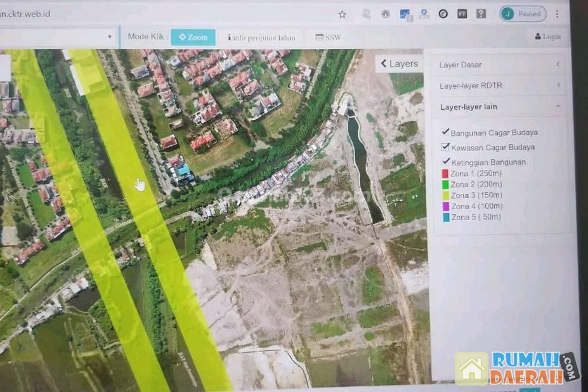Choose info perijinan lahan mode
This screenshot has width=588, height=392.
click(x=261, y=37)
